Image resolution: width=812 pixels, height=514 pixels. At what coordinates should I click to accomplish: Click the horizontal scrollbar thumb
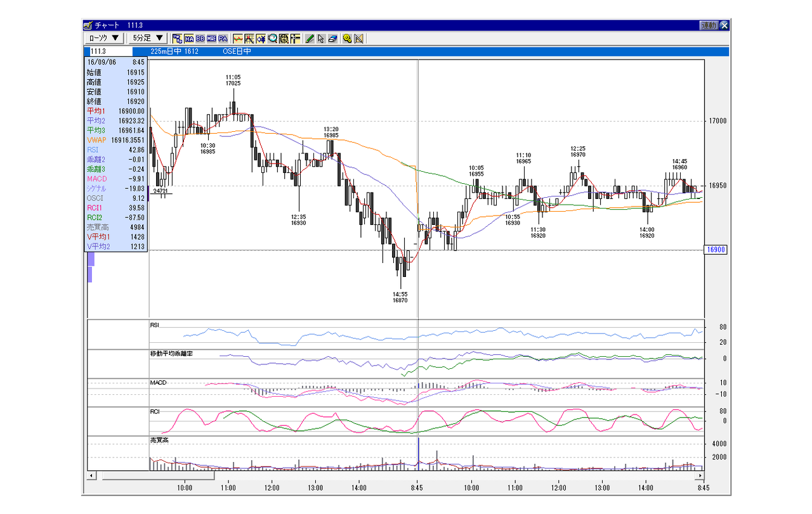[x=155, y=475]
